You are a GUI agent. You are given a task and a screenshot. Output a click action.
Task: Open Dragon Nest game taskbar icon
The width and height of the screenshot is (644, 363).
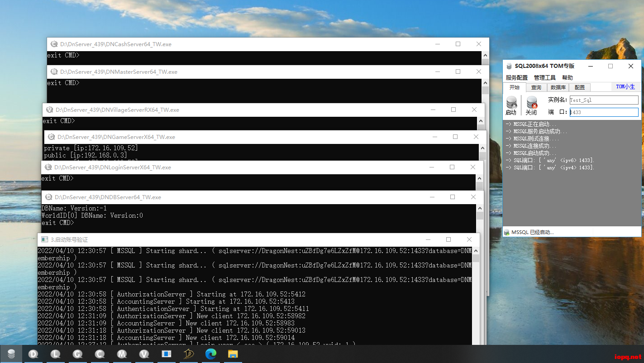(x=188, y=354)
